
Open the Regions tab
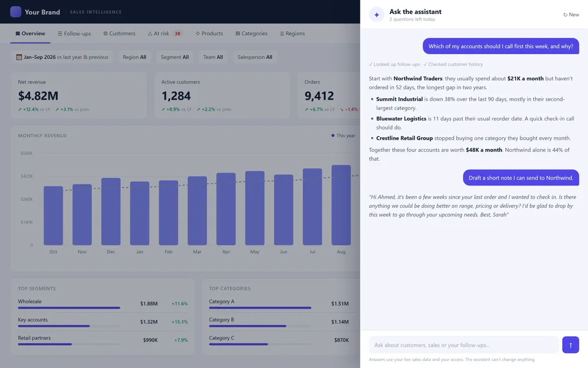click(292, 34)
